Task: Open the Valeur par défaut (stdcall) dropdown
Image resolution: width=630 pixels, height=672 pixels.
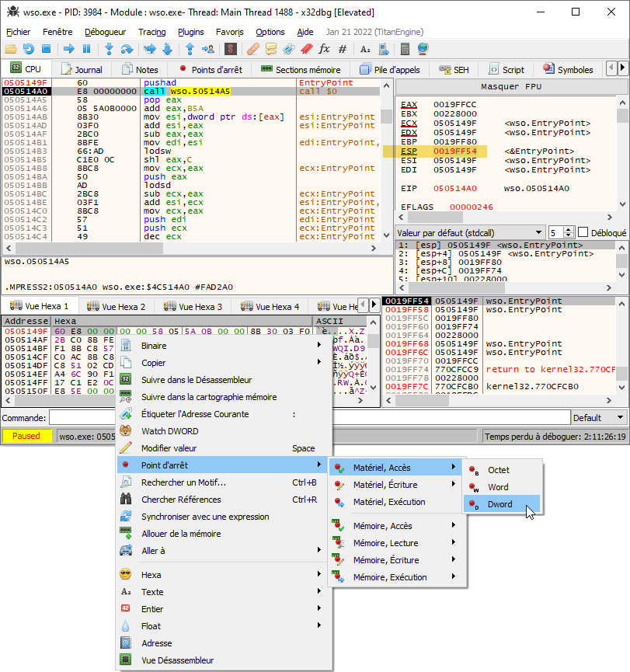Action: (470, 232)
